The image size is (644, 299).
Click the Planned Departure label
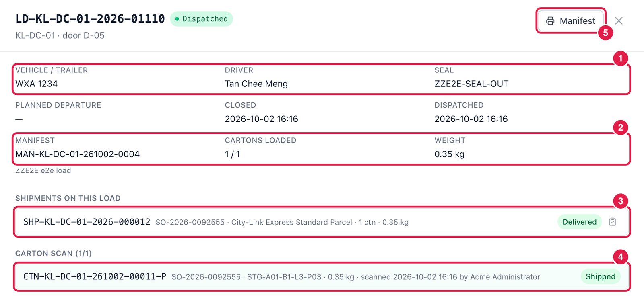pyautogui.click(x=58, y=105)
